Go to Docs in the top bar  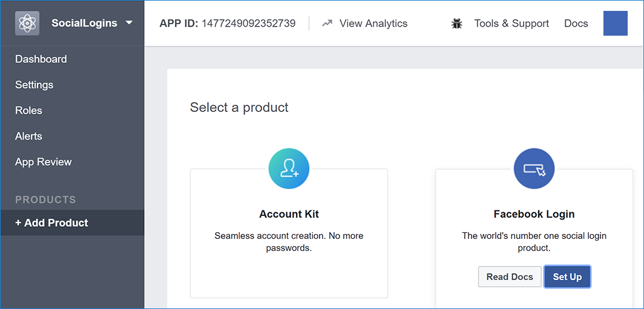pyautogui.click(x=576, y=24)
